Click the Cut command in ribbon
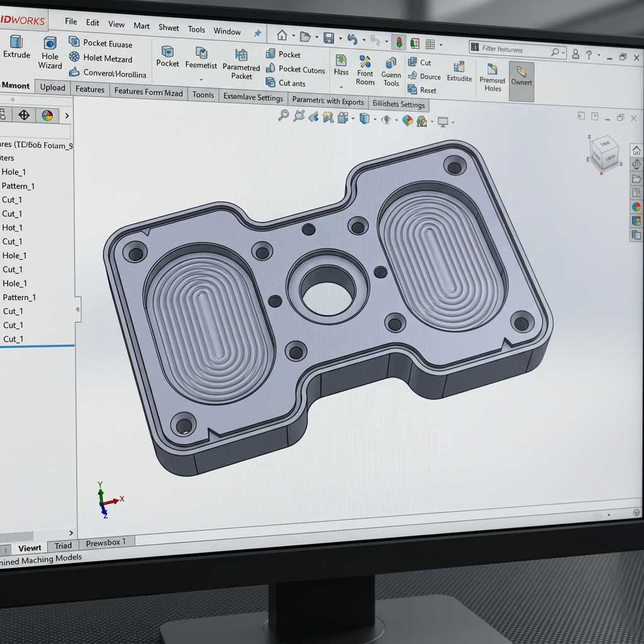The height and width of the screenshot is (644, 644). 419,62
